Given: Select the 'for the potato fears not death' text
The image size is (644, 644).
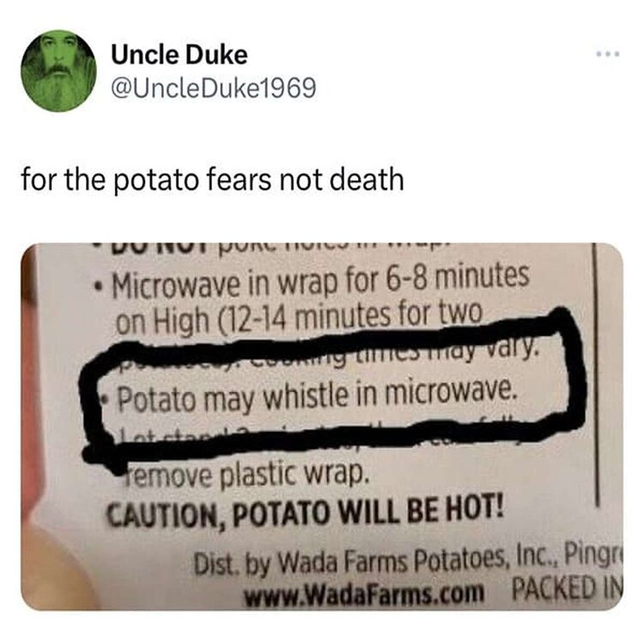Looking at the screenshot, I should click(x=213, y=179).
